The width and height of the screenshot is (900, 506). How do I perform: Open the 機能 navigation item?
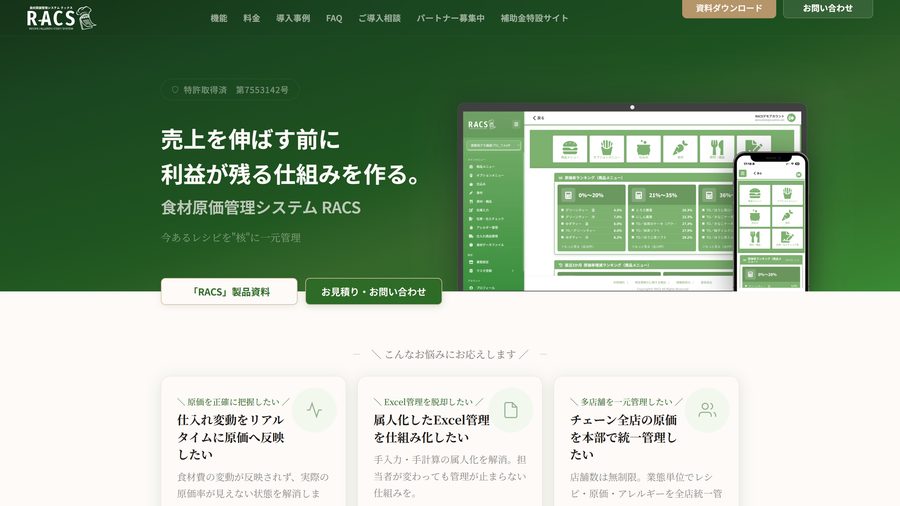[x=219, y=18]
